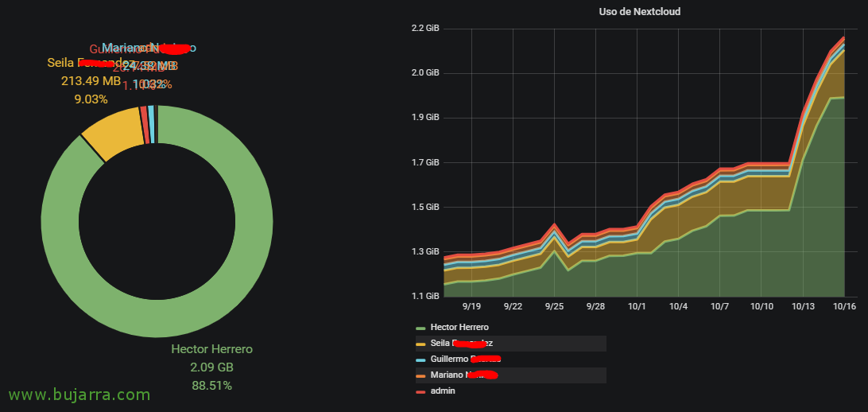Click the '213.49 MB' value label

click(91, 81)
